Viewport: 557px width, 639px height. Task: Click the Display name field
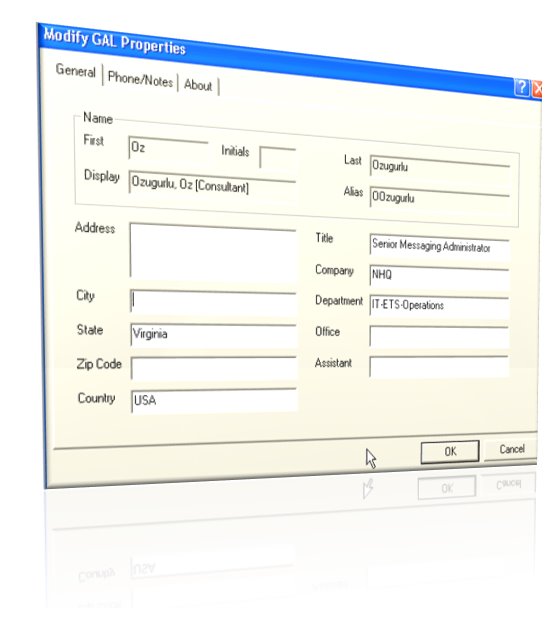pos(212,185)
